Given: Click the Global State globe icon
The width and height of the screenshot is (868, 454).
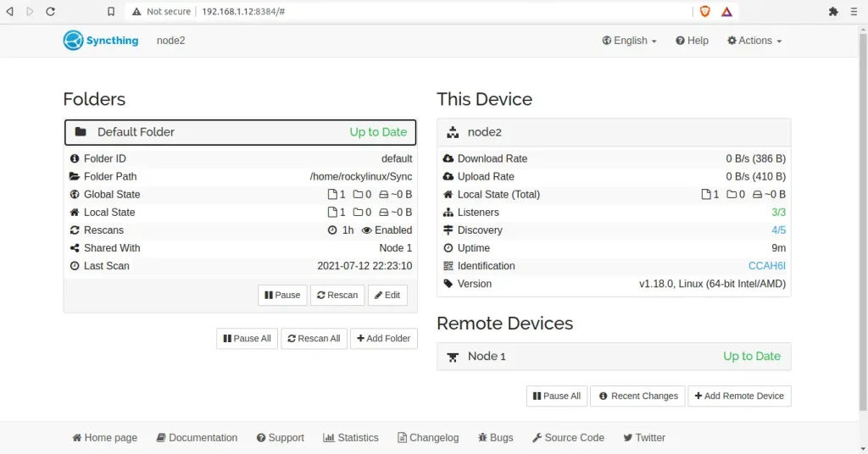Looking at the screenshot, I should tap(75, 194).
